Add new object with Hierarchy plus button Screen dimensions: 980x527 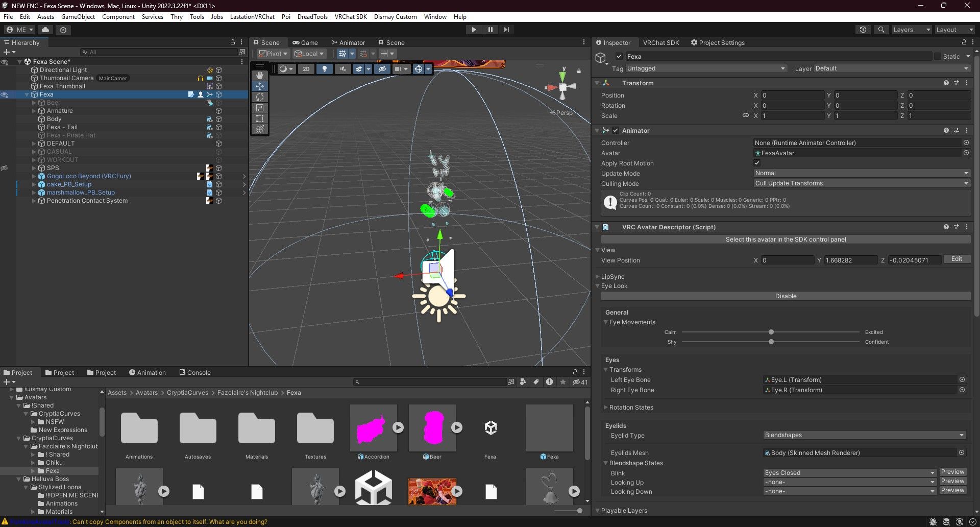[9, 52]
